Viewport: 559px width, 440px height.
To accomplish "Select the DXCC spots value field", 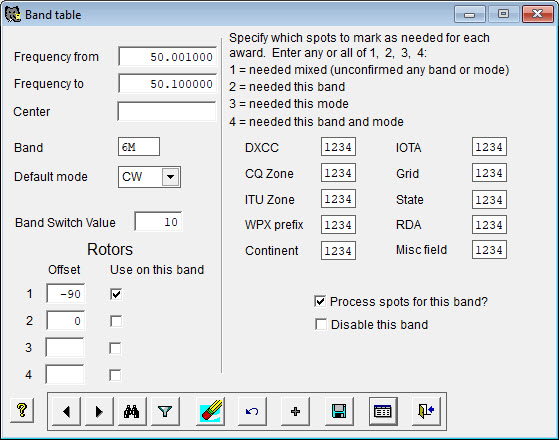I will [x=338, y=147].
